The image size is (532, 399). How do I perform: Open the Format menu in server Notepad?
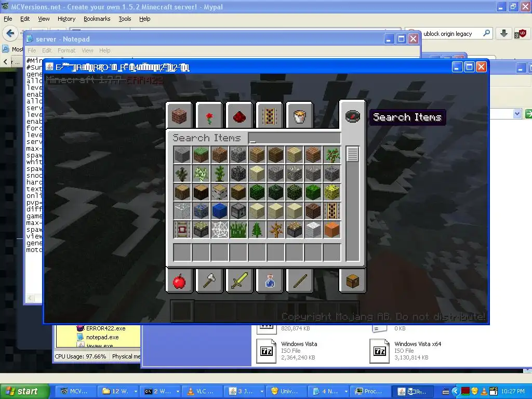click(66, 50)
